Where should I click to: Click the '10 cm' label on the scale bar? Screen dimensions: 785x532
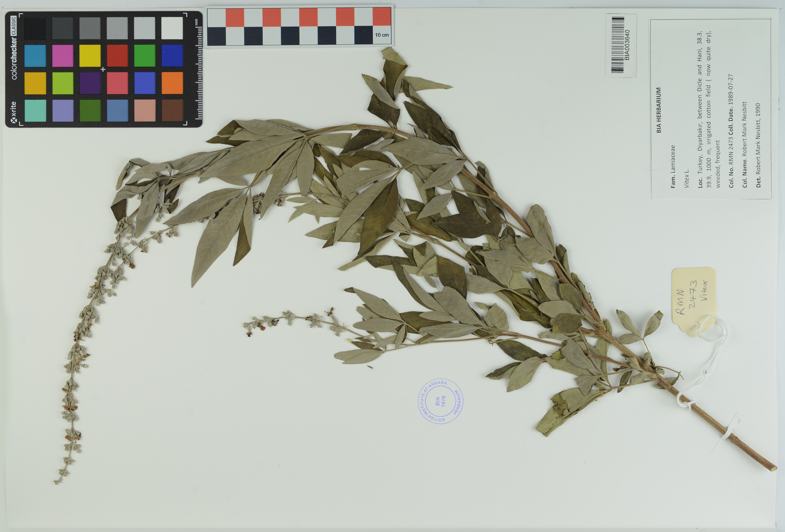pos(382,35)
